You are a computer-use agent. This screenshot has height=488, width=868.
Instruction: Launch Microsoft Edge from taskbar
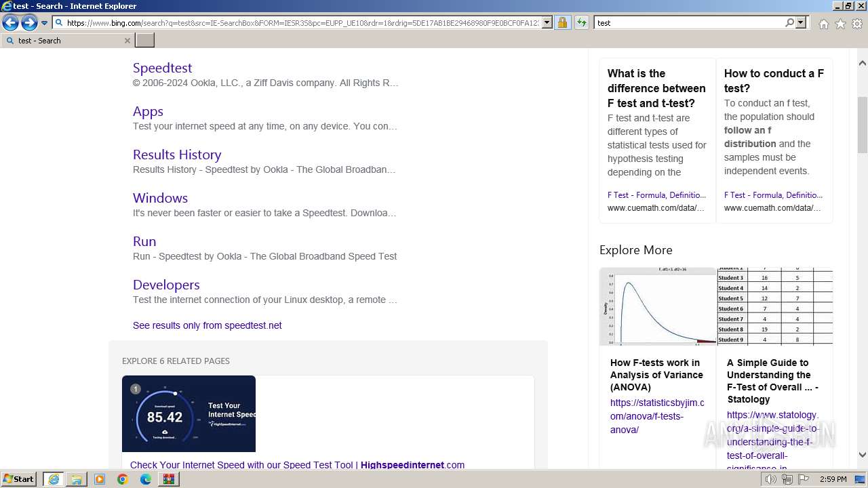click(146, 479)
